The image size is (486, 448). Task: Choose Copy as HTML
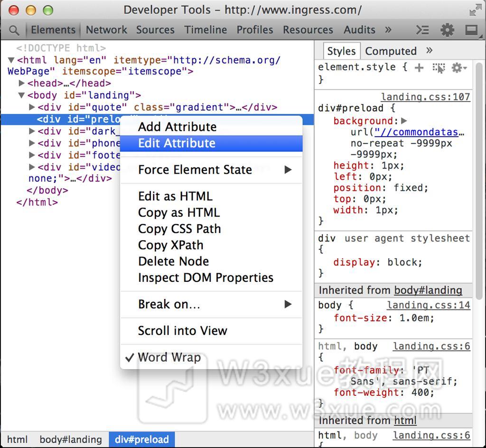[211, 213]
